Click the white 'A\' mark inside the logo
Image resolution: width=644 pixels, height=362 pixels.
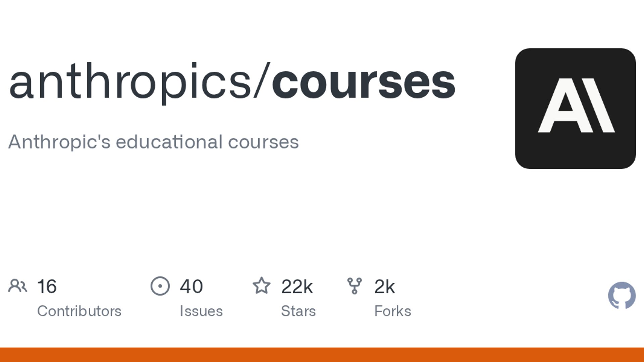click(576, 105)
